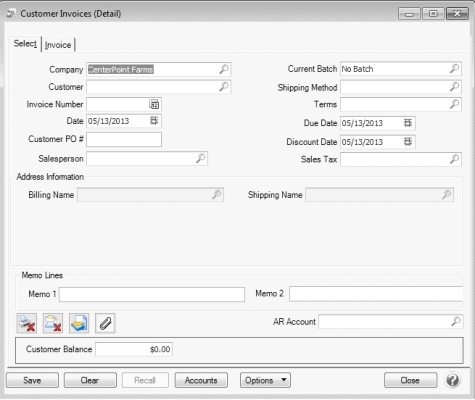Click the Save button
This screenshot has height=400, width=475.
tap(32, 380)
